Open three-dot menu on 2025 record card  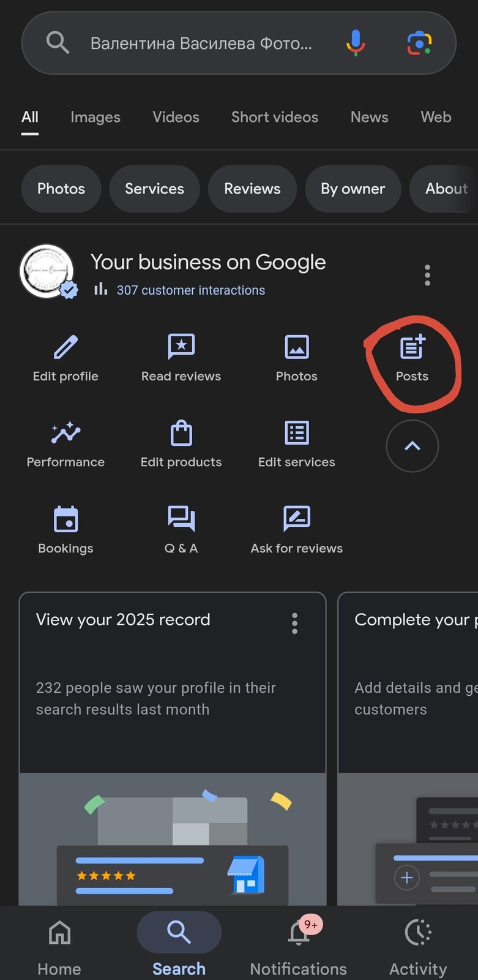[x=294, y=623]
